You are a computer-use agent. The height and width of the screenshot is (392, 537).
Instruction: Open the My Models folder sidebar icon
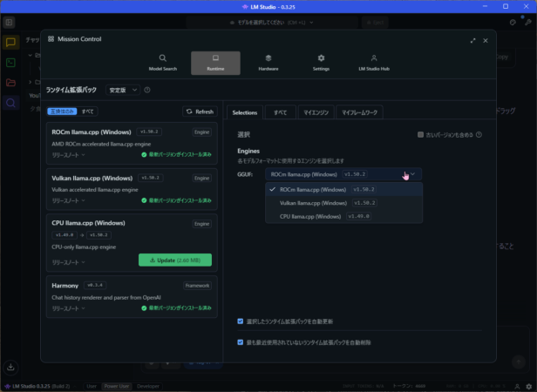[10, 83]
